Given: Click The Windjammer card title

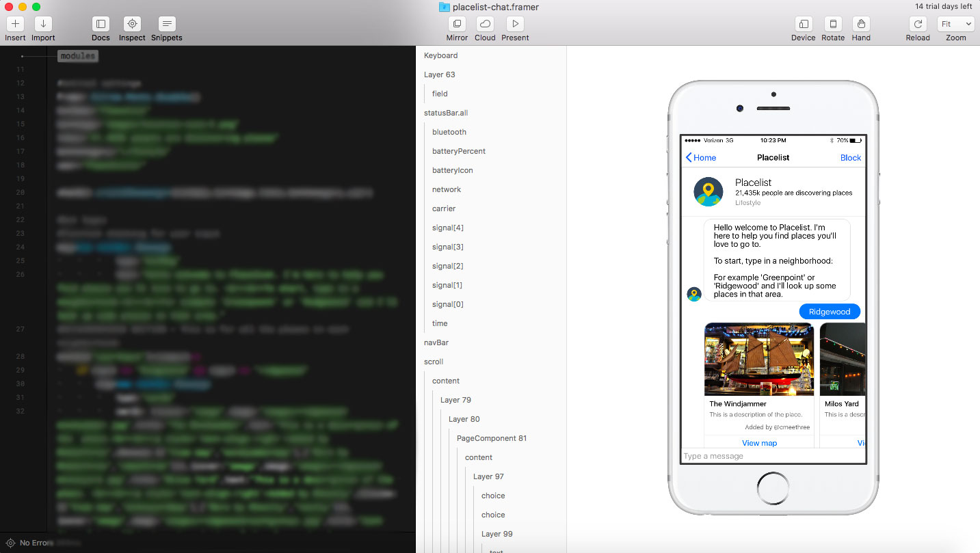Looking at the screenshot, I should [738, 404].
